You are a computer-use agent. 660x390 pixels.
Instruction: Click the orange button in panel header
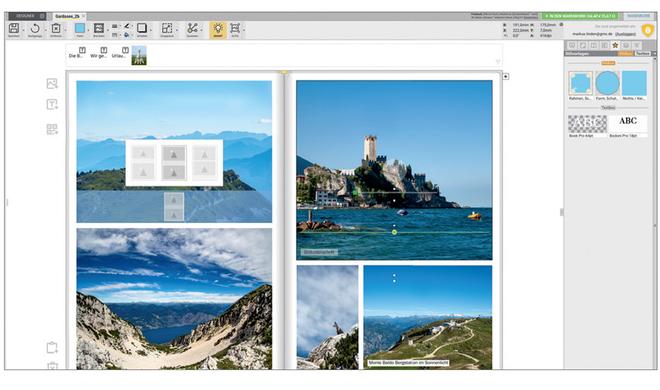coord(626,54)
